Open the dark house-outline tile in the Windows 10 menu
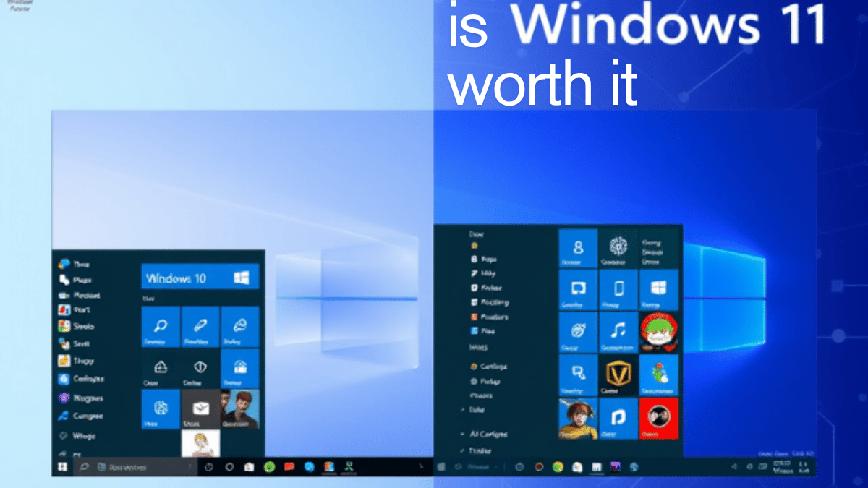 [160, 368]
